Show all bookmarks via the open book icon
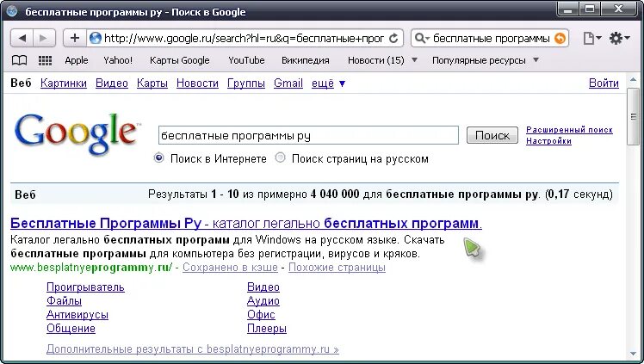Image resolution: width=644 pixels, height=364 pixels. [19, 60]
